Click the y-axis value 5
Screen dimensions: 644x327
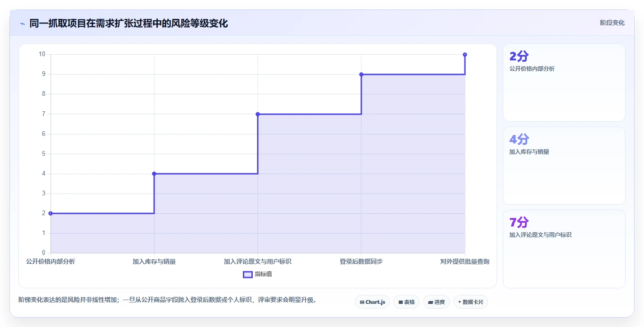[x=43, y=154]
